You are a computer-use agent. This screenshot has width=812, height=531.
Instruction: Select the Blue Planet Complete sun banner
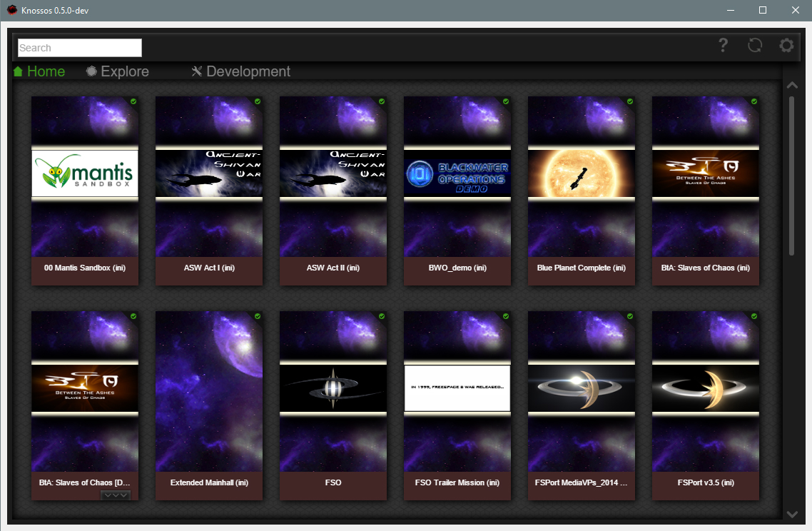(582, 173)
